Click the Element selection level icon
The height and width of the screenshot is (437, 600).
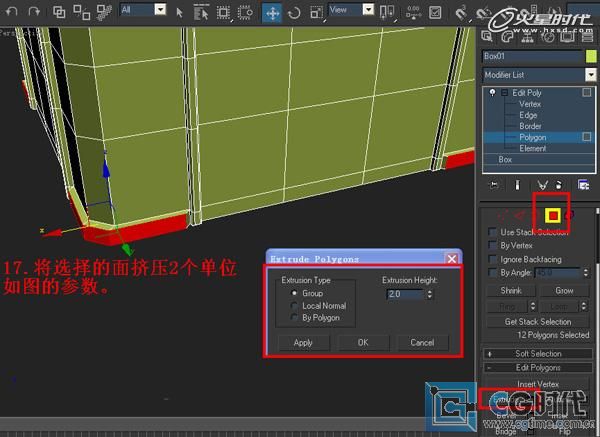(x=569, y=216)
